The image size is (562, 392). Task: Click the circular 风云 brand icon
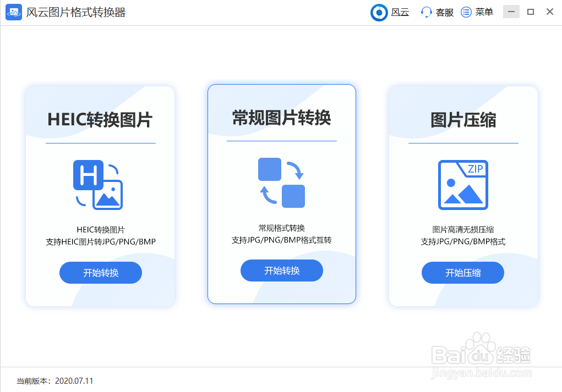click(379, 12)
